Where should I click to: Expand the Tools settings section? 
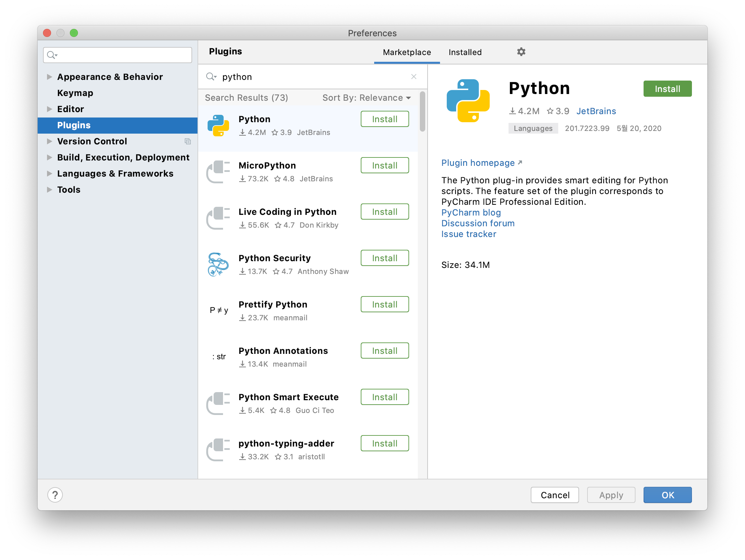click(x=49, y=190)
